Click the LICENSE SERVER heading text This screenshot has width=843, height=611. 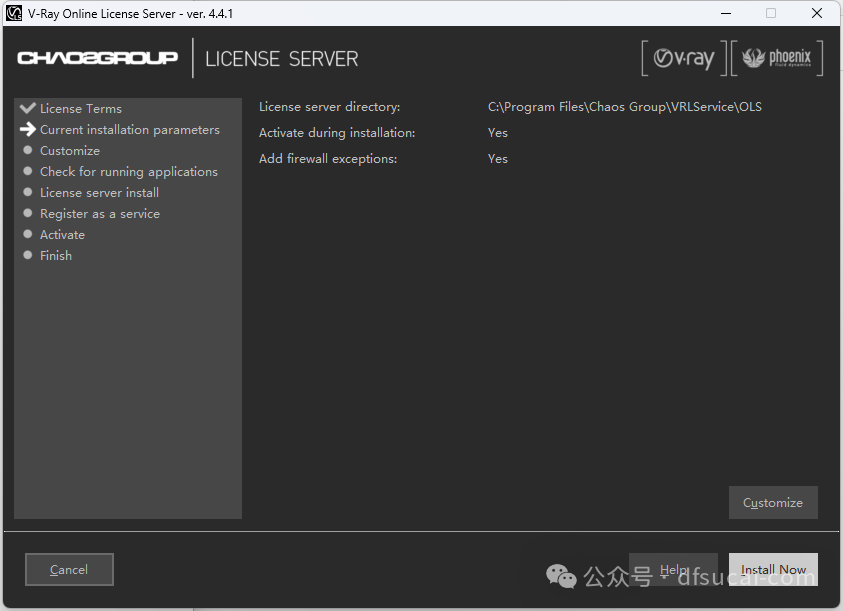point(282,59)
